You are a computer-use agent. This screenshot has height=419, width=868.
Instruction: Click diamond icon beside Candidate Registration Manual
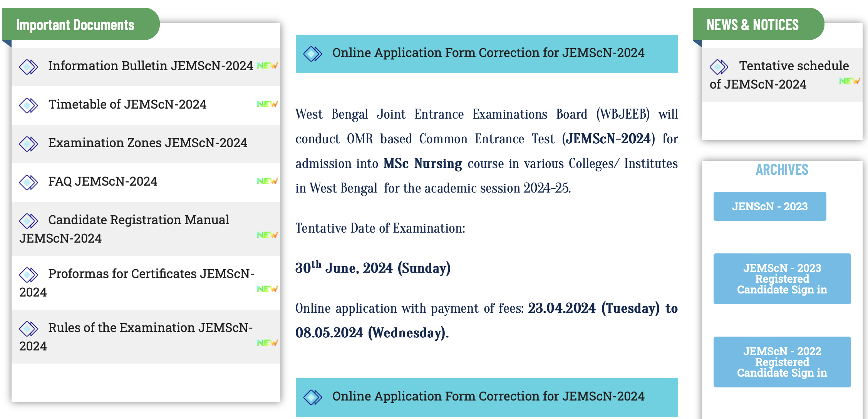(28, 221)
